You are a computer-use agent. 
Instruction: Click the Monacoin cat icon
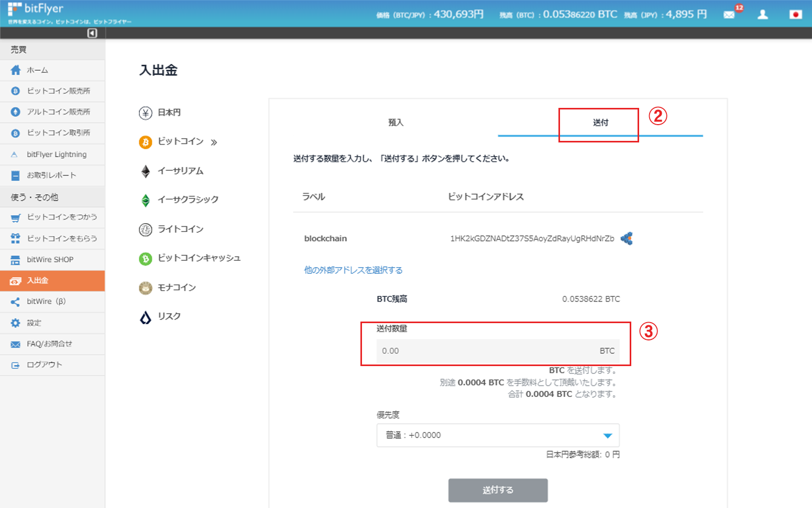pos(146,288)
